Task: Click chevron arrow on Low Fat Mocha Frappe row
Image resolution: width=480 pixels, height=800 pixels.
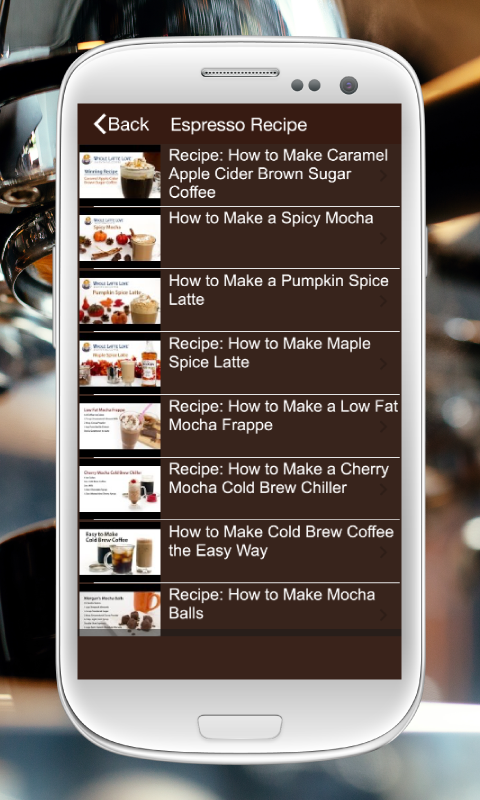Action: [x=383, y=427]
